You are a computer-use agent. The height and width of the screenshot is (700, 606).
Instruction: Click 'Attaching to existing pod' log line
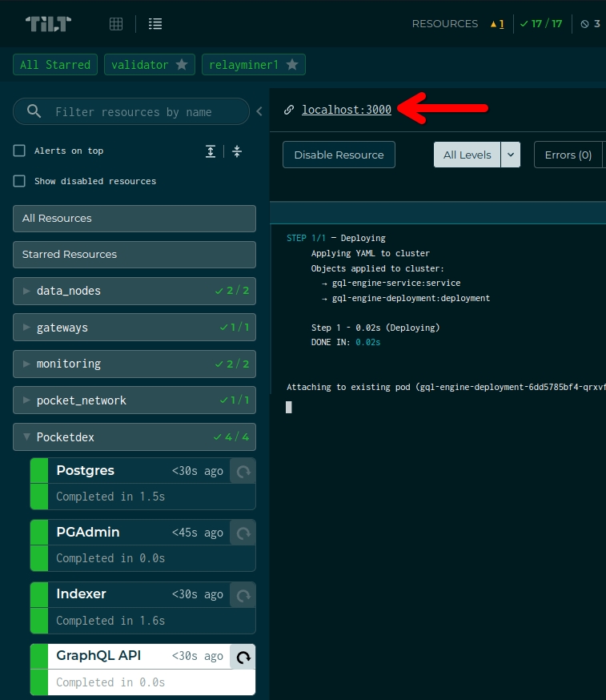[x=446, y=387]
